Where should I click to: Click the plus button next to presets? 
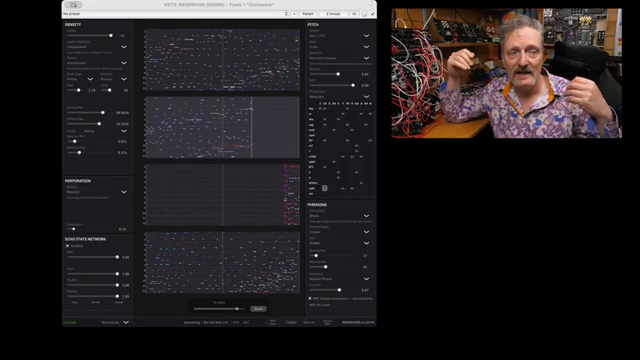click(294, 14)
